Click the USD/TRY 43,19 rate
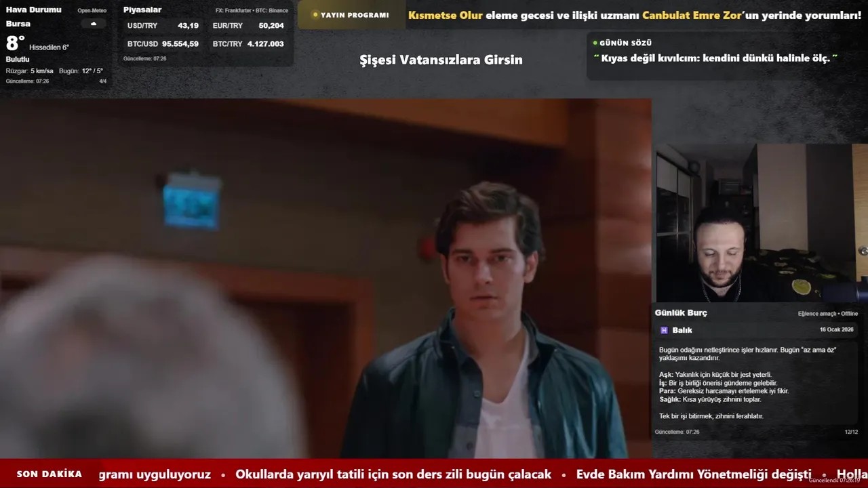Viewport: 868px width, 488px height. pyautogui.click(x=163, y=26)
